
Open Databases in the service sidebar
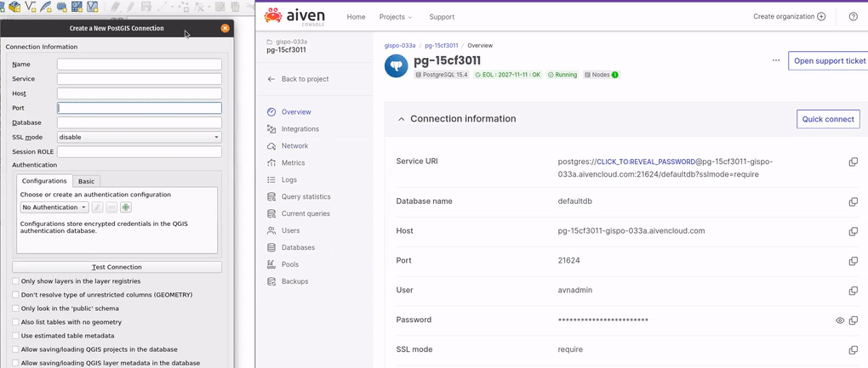(x=298, y=247)
